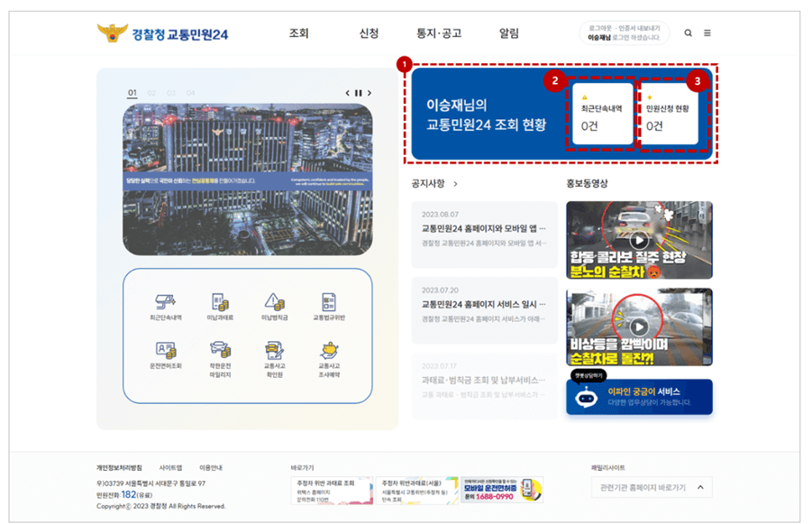Open the 공지사항 more arrow
Viewport: 812px width, 524px height.
(x=455, y=184)
